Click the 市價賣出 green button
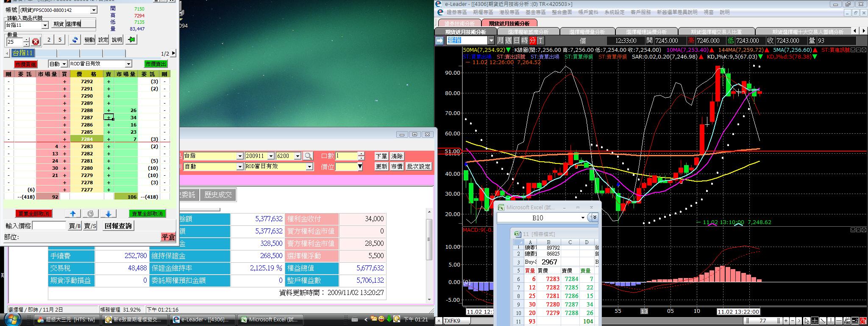868x326 pixels. 156,64
